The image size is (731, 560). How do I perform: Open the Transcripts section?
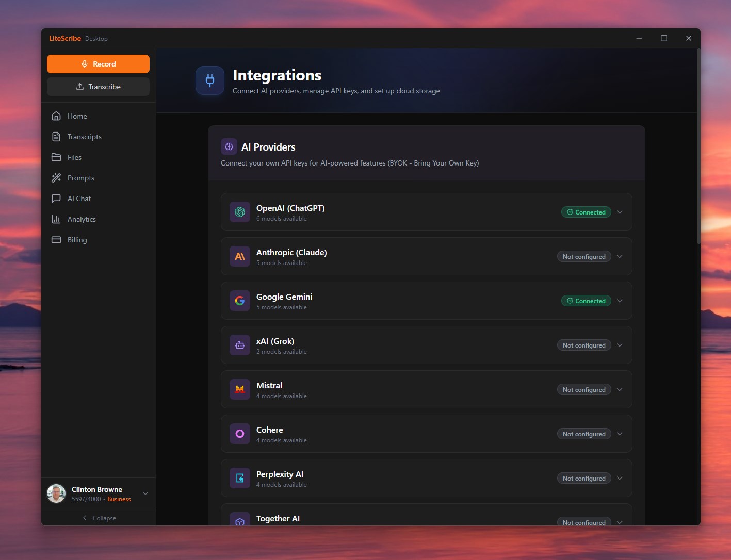(99, 137)
